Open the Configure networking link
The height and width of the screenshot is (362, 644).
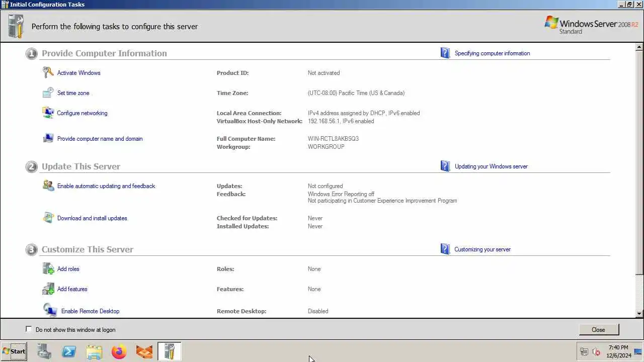[x=82, y=113]
